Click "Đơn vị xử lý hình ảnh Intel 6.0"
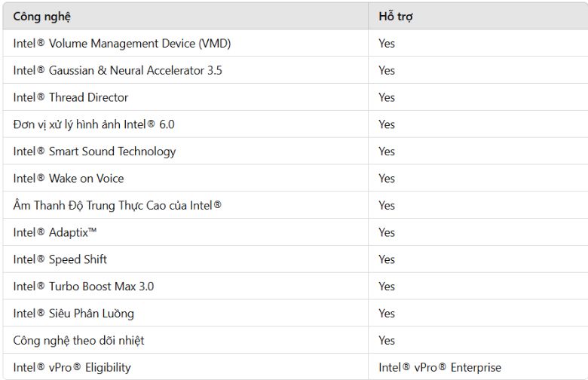The height and width of the screenshot is (380, 588). 93,124
